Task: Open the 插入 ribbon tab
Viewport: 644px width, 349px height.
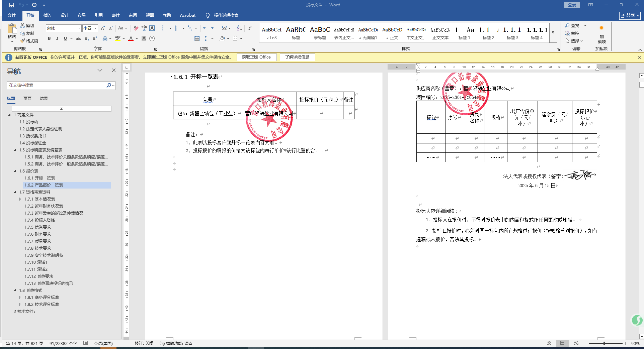Action: [x=48, y=15]
